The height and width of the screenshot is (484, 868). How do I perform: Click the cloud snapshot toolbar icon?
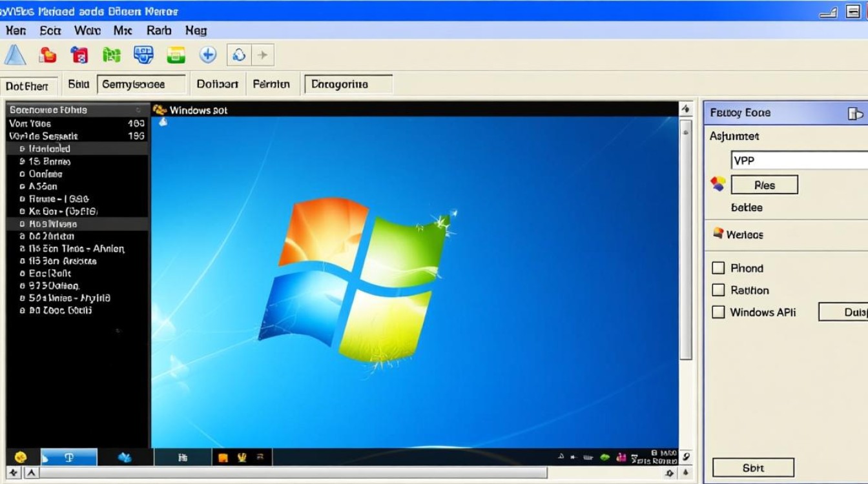240,55
